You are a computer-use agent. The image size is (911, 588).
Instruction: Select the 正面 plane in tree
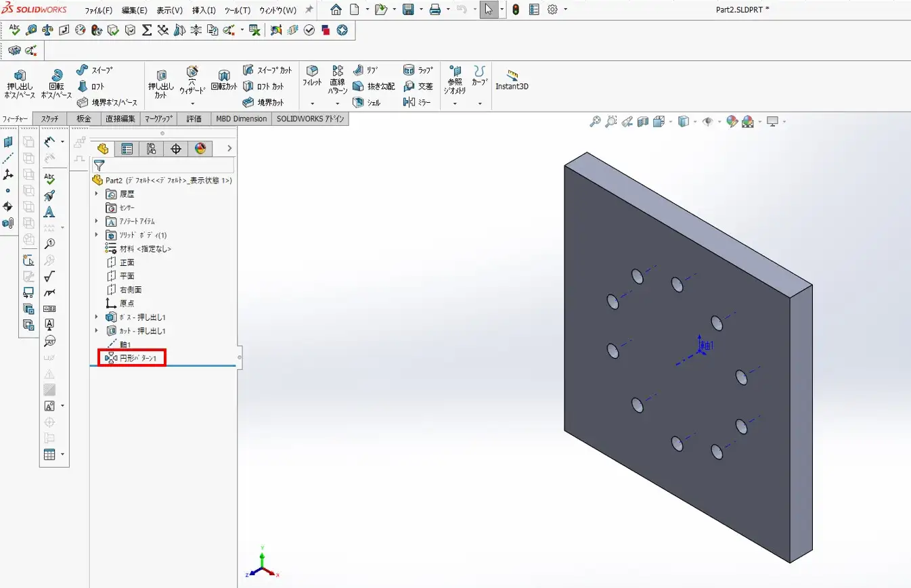point(127,262)
